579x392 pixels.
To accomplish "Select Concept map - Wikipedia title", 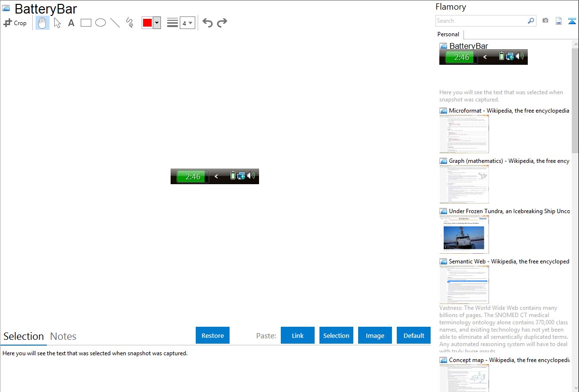I will click(509, 360).
